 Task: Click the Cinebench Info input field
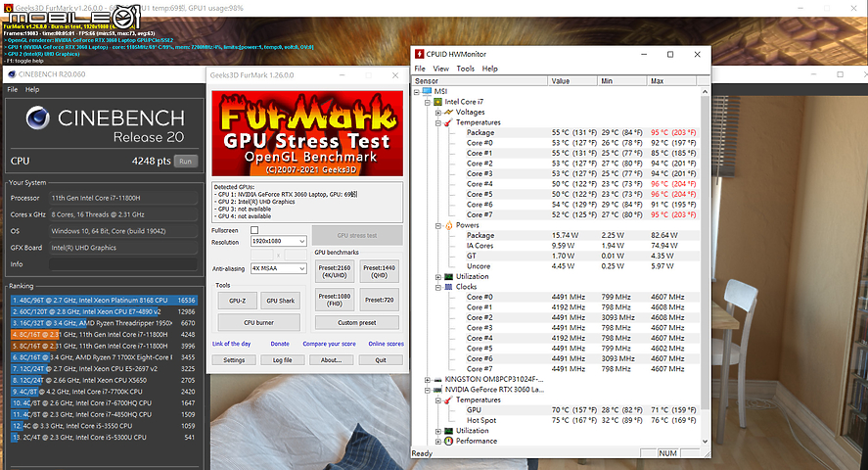pos(123,264)
